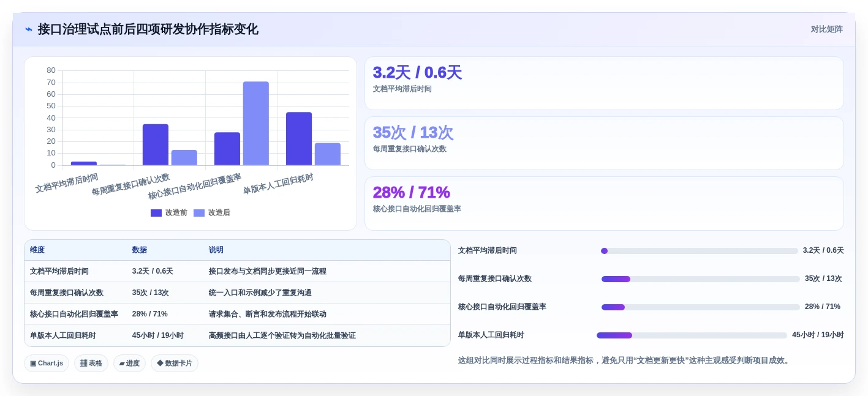
Task: Click the 改造前 bar for 文档平均滞后时间
Action: tap(84, 163)
